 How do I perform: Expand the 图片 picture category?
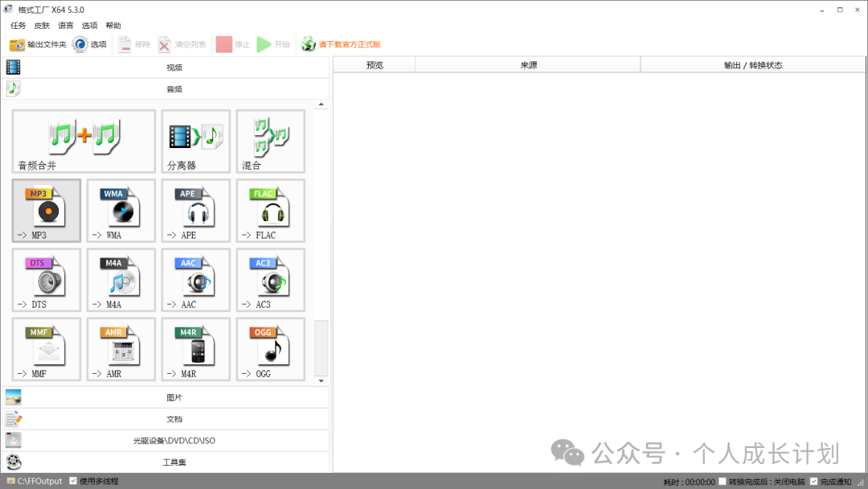166,397
